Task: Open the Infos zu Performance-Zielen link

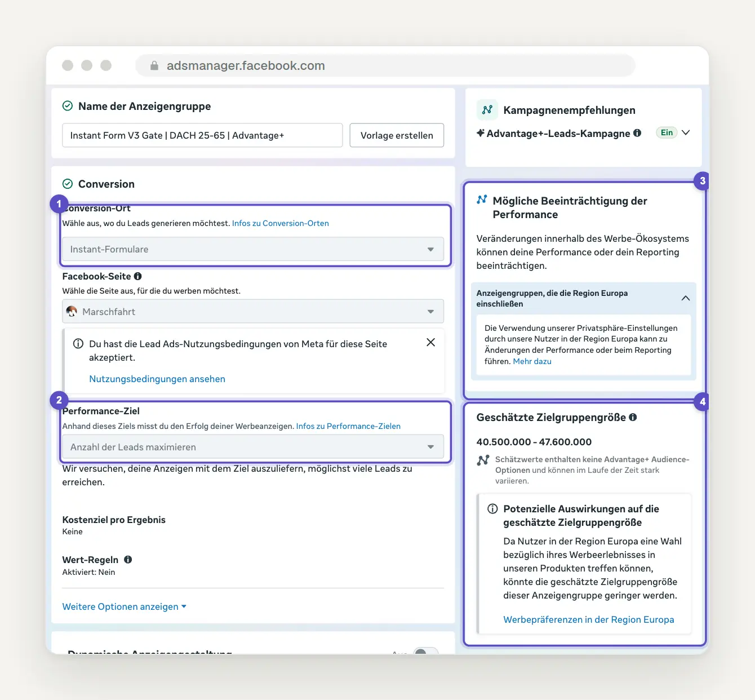Action: pyautogui.click(x=348, y=426)
